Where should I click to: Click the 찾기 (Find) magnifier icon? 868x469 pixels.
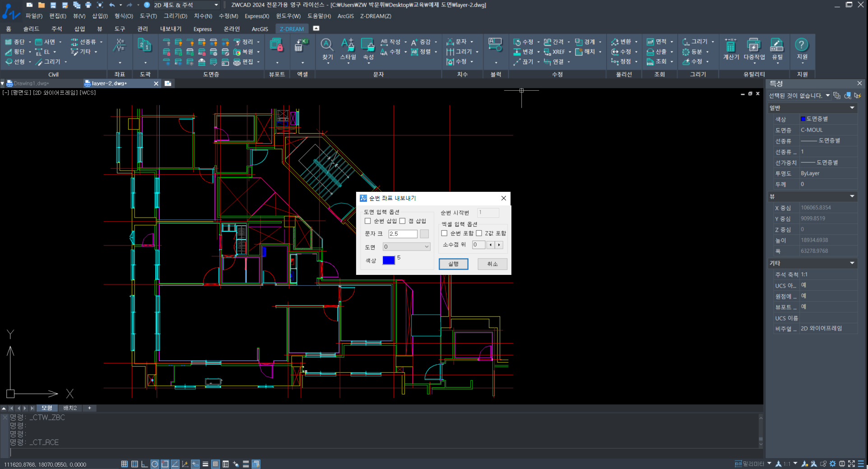coord(327,45)
